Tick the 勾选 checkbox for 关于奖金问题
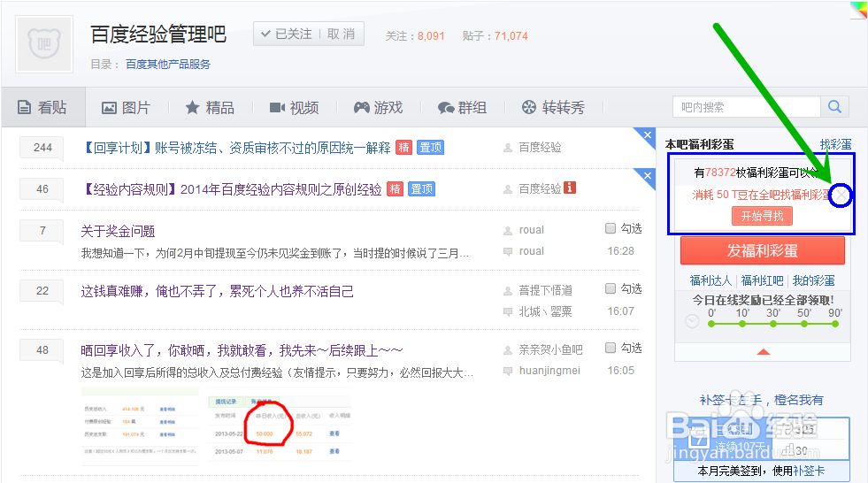868x483 pixels. tap(611, 228)
